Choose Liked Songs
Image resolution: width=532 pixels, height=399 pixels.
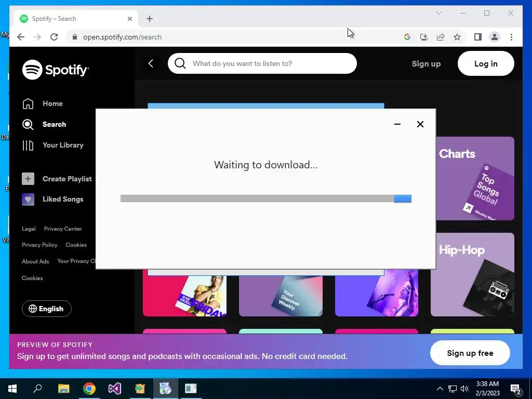click(63, 199)
